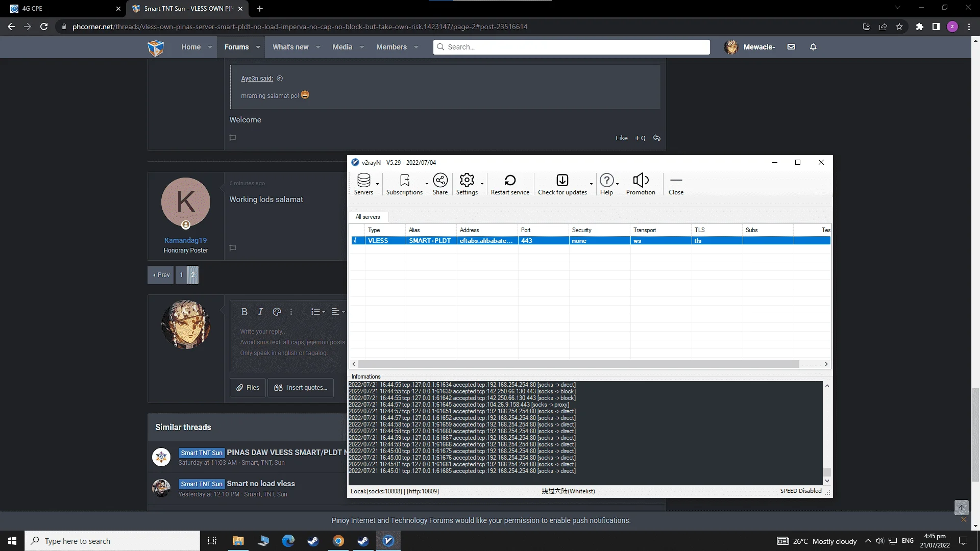Image resolution: width=980 pixels, height=551 pixels.
Task: Open the Media menu
Action: pos(342,47)
